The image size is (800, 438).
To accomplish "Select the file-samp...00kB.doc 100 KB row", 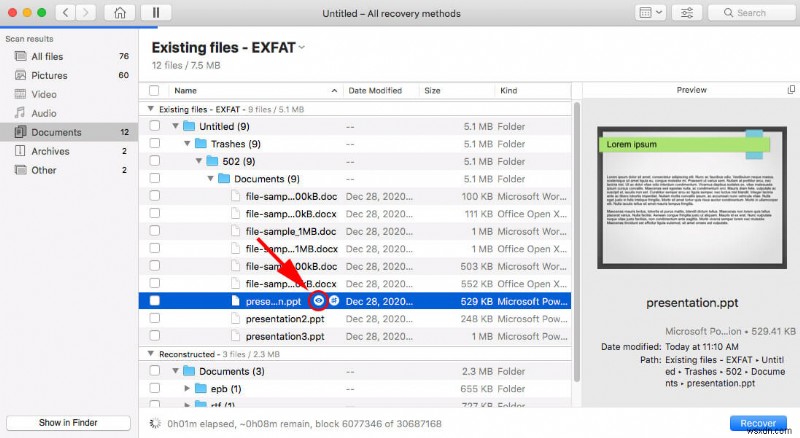I will point(355,196).
